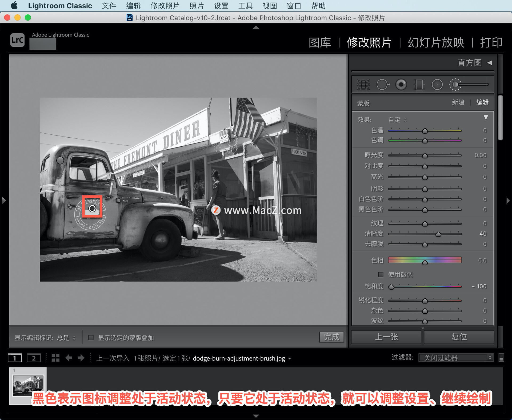The width and height of the screenshot is (512, 420).
Task: Open the 效果 自定 preset dropdown
Action: point(397,120)
